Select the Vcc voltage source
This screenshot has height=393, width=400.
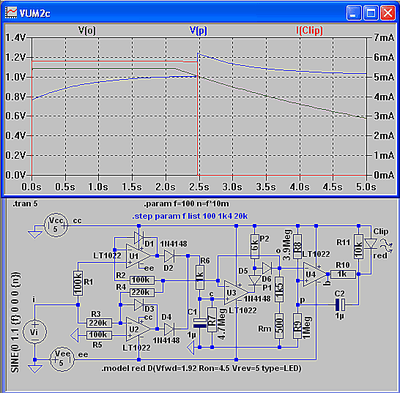pos(56,226)
